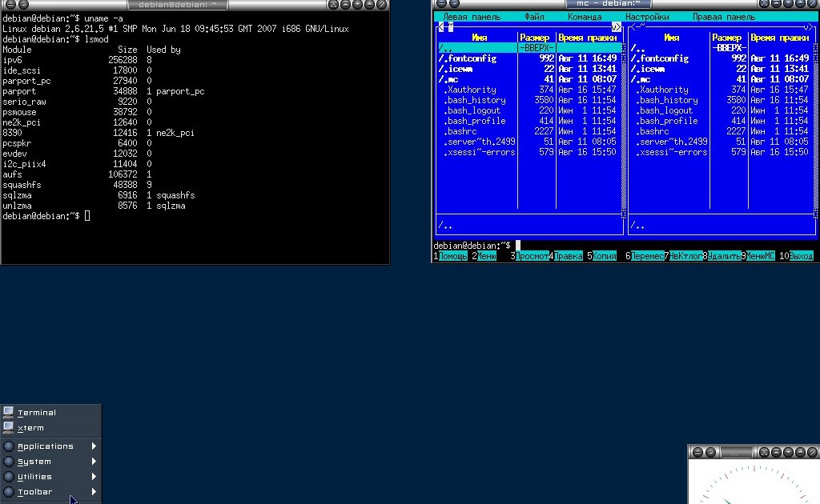Click the 7 НвКтлог function key in mc
820x504 pixels.
point(684,256)
